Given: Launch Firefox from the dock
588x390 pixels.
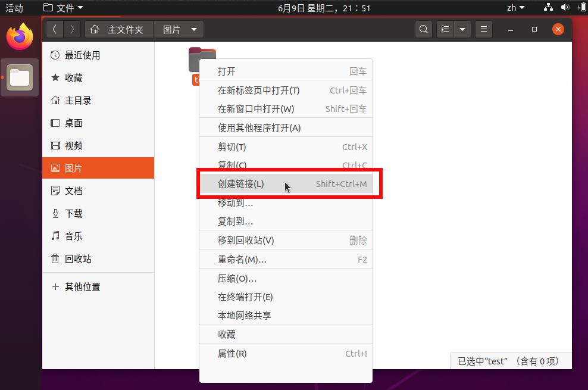Looking at the screenshot, I should tap(20, 37).
